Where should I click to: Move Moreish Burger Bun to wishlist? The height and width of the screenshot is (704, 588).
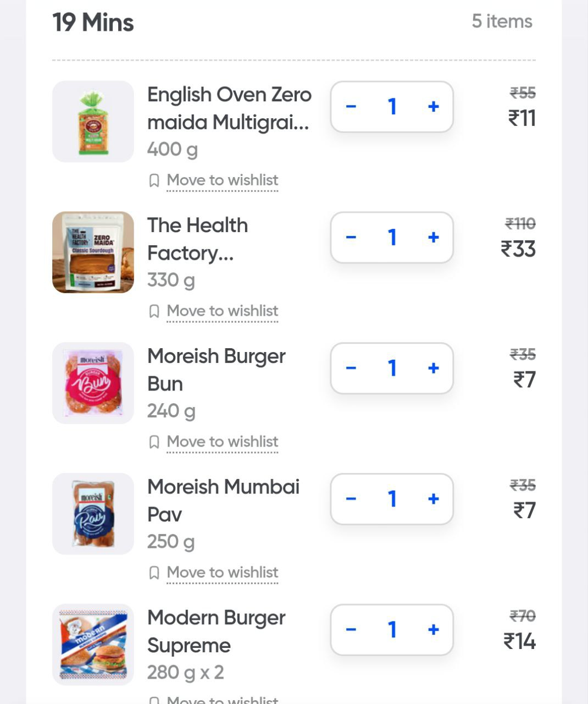point(222,442)
